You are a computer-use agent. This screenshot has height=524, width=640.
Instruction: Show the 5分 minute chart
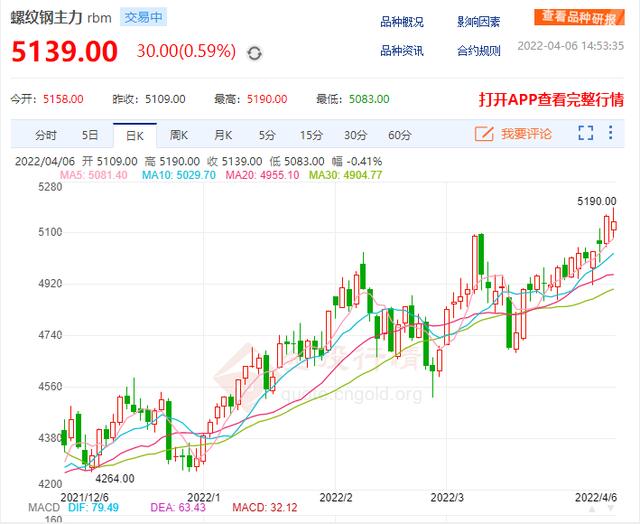point(266,134)
